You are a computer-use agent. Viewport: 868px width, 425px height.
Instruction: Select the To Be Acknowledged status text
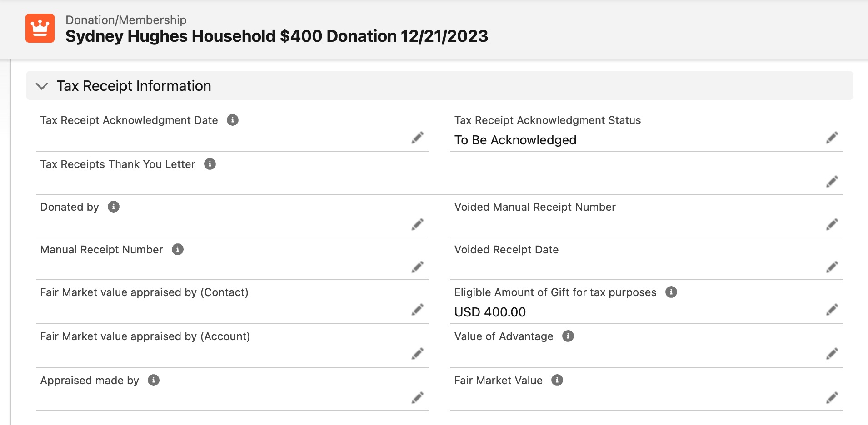(x=515, y=140)
